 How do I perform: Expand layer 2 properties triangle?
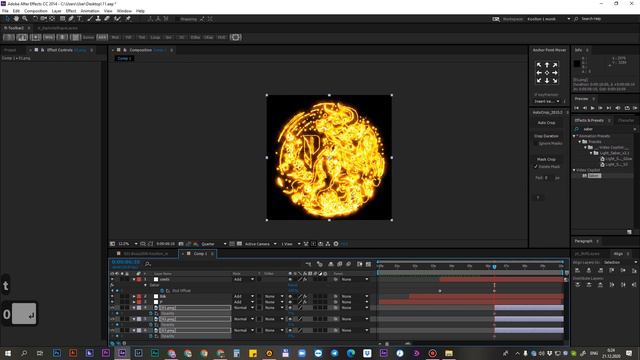point(134,296)
